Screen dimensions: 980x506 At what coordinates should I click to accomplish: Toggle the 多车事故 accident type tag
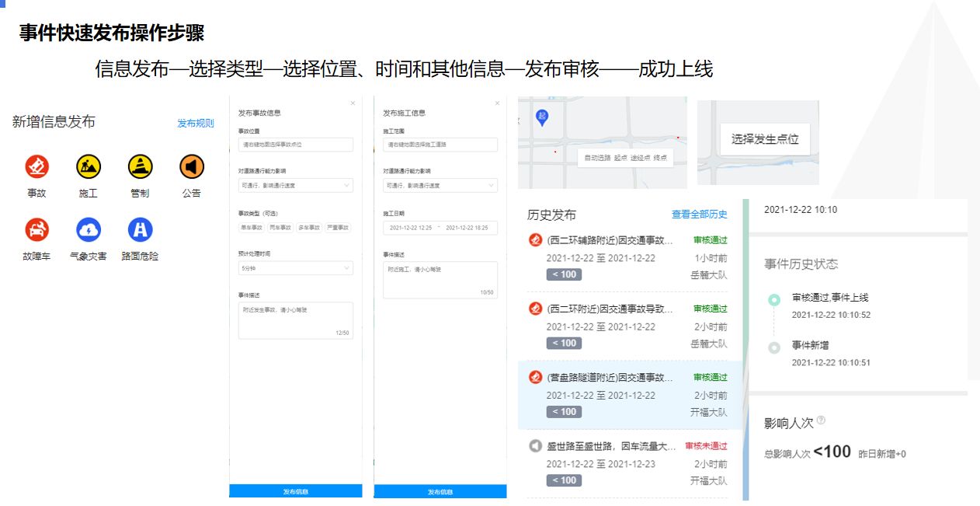pos(309,228)
